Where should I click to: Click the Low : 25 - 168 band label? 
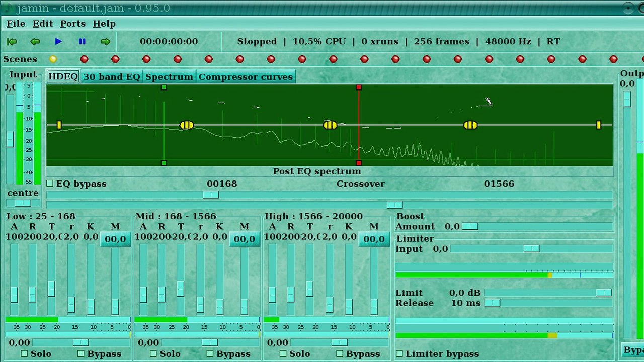[41, 216]
